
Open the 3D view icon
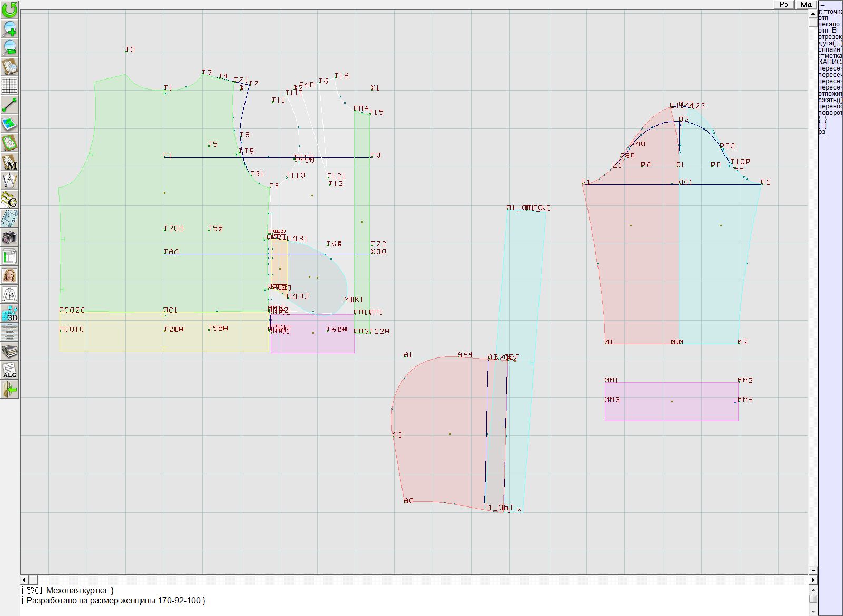[9, 314]
